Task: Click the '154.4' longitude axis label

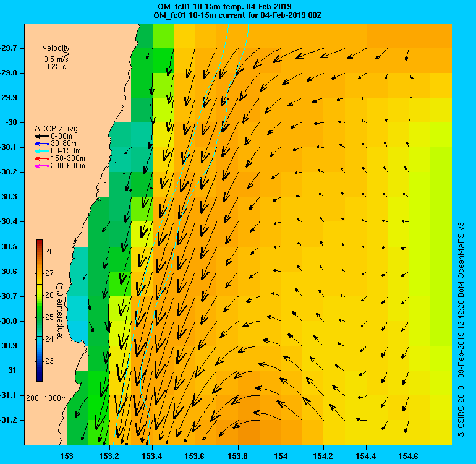Action: (366, 456)
